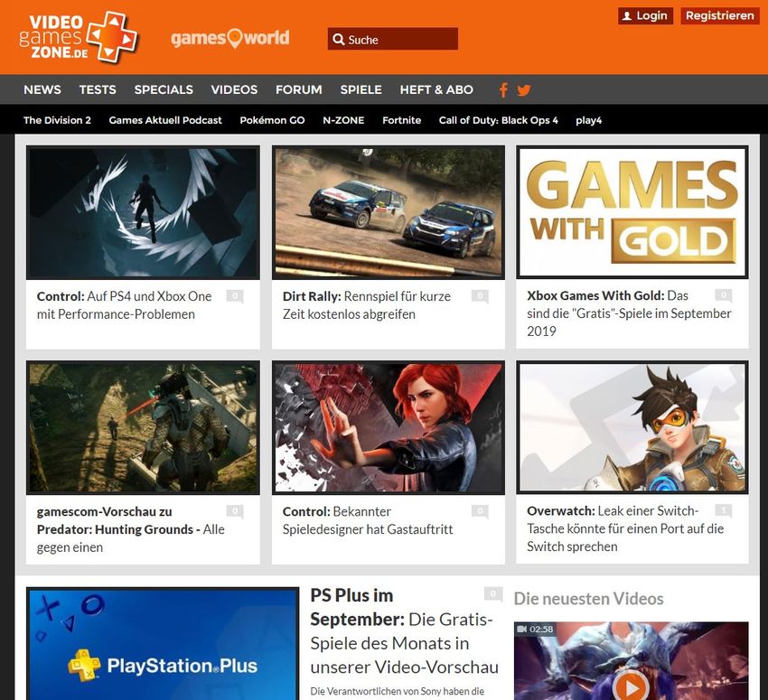The width and height of the screenshot is (768, 700).
Task: Open the N-ZONE link
Action: click(343, 120)
